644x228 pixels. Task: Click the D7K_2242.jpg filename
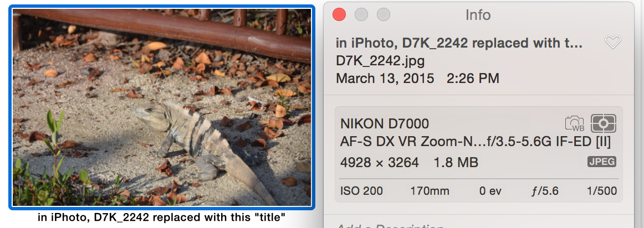(380, 61)
